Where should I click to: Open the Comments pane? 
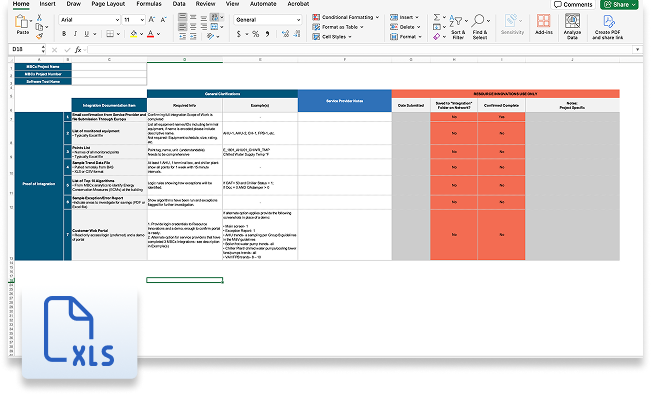tap(573, 5)
